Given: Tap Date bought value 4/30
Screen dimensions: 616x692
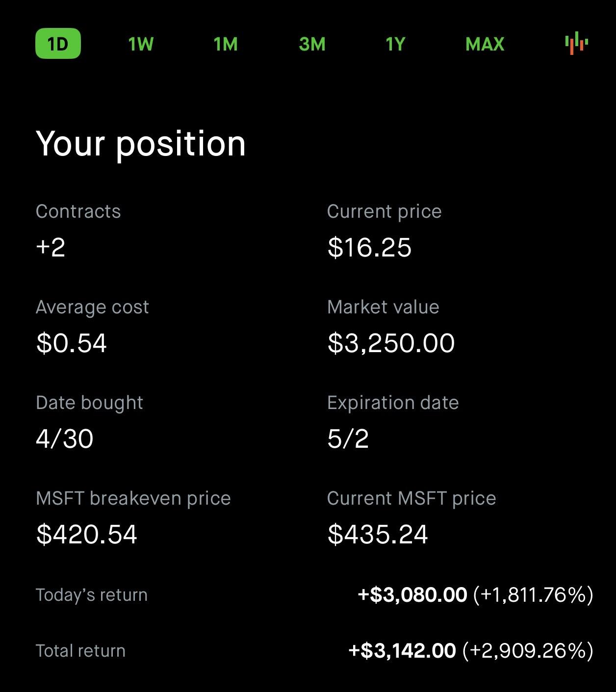Looking at the screenshot, I should tap(65, 438).
